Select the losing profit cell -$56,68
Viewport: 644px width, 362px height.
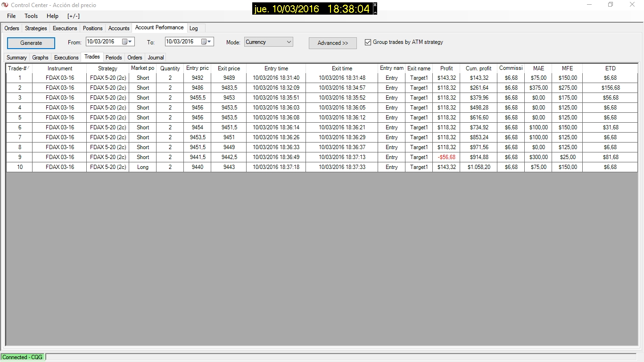446,157
